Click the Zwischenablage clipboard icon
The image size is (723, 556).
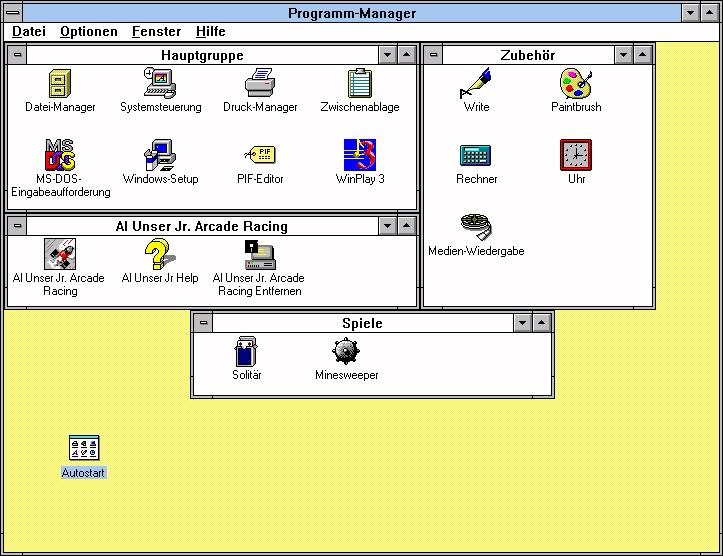point(360,84)
